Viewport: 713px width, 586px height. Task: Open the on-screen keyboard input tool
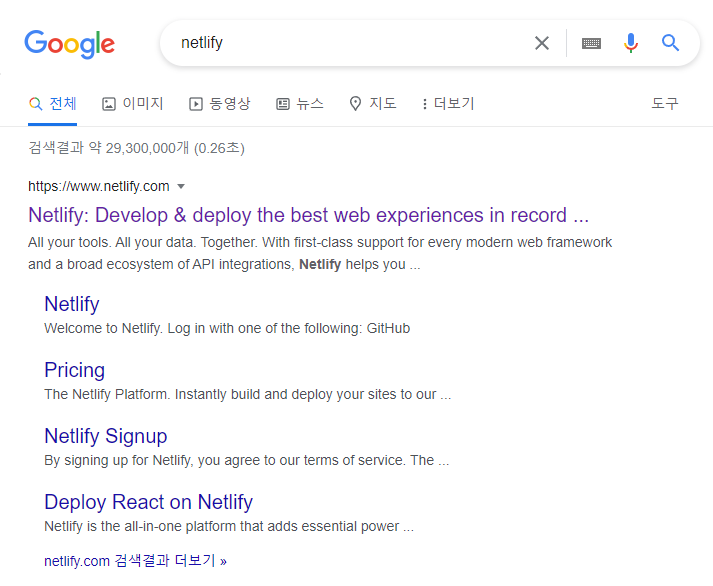[x=591, y=43]
